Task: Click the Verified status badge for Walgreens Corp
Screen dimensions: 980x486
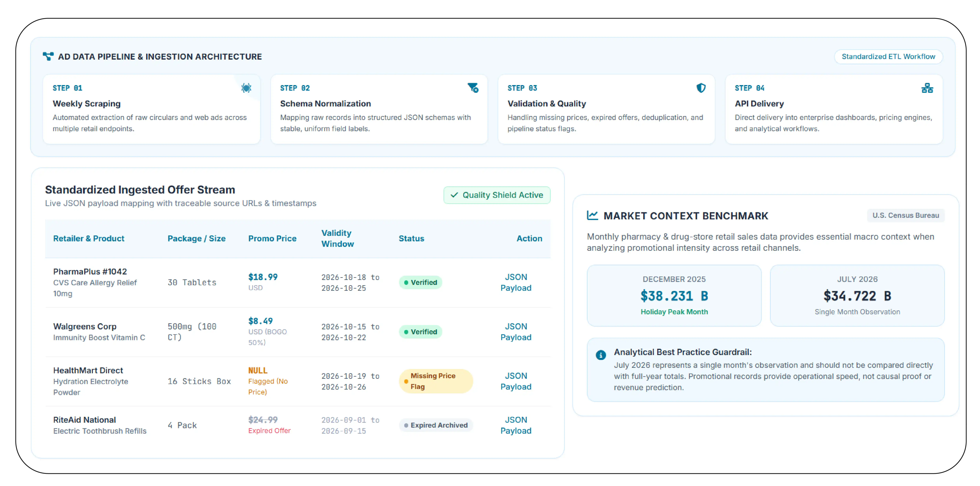Action: [x=420, y=332]
